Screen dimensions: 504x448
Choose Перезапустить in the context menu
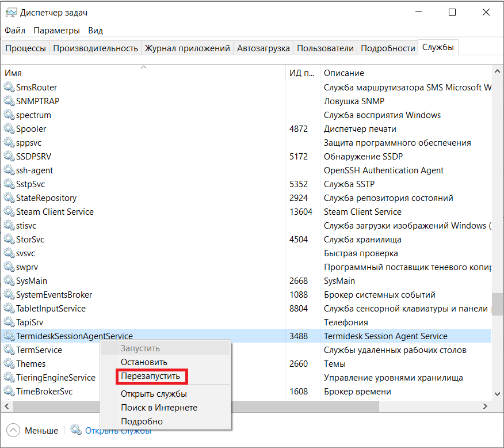point(150,376)
